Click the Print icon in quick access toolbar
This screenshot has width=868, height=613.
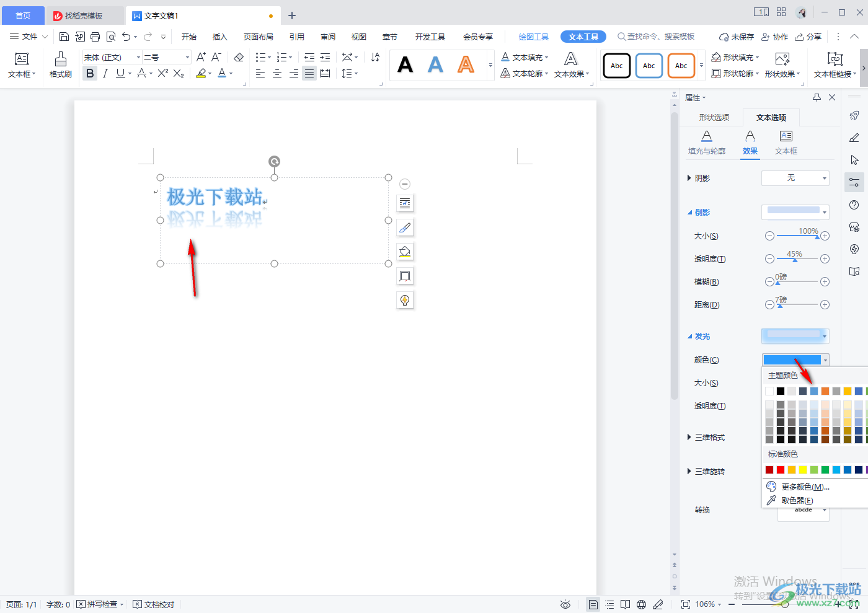[x=95, y=37]
